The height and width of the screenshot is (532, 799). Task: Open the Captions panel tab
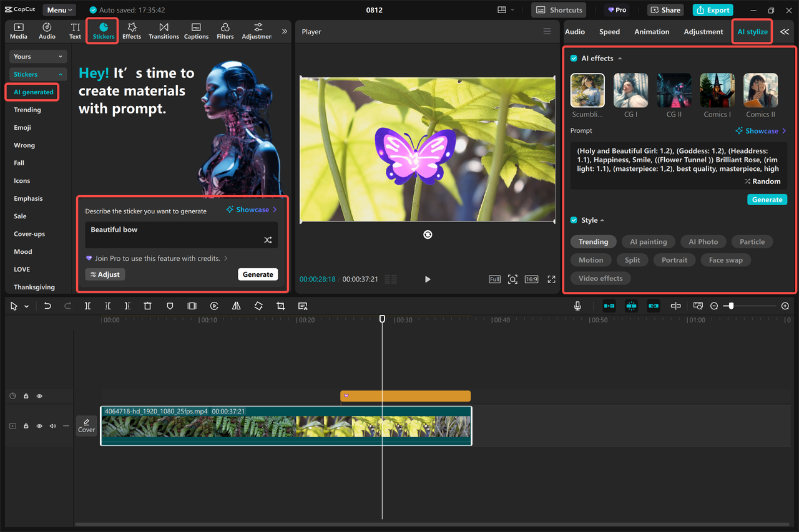coord(196,31)
